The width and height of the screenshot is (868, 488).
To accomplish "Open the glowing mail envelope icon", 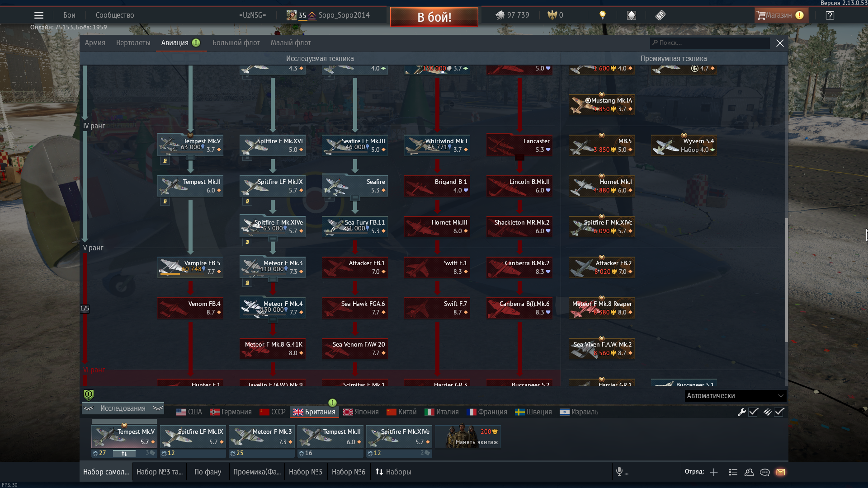I will pos(781,472).
